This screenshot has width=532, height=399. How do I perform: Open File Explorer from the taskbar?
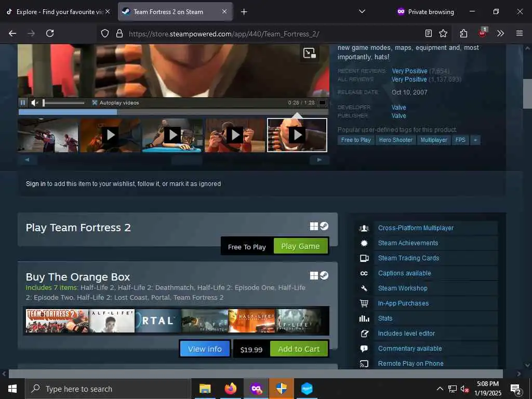click(205, 389)
